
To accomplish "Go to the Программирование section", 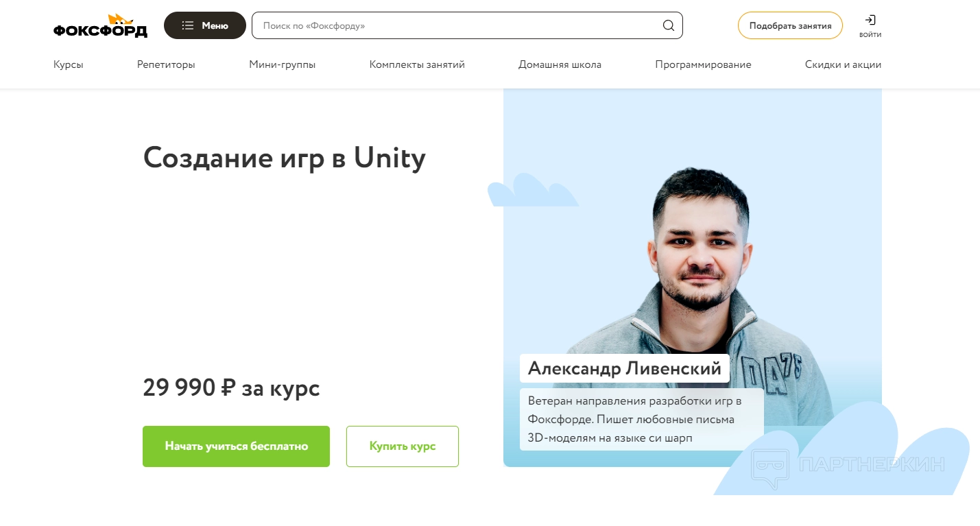I will coord(703,64).
